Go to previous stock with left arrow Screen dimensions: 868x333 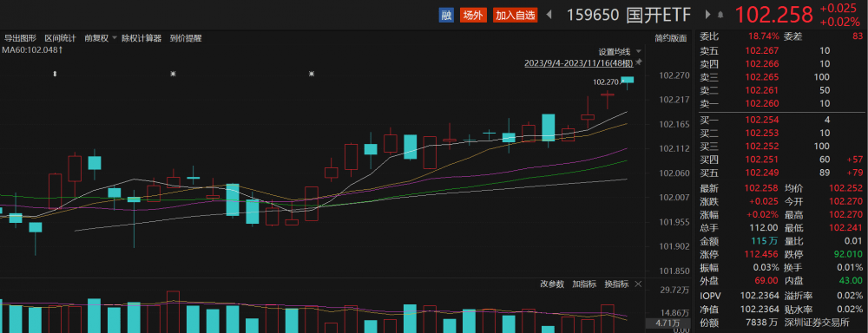549,15
